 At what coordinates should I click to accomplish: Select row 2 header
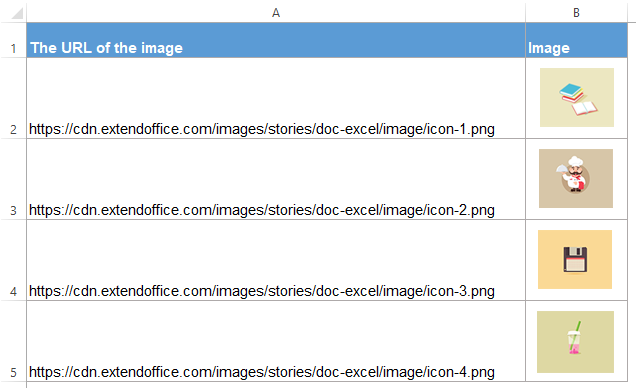13,98
